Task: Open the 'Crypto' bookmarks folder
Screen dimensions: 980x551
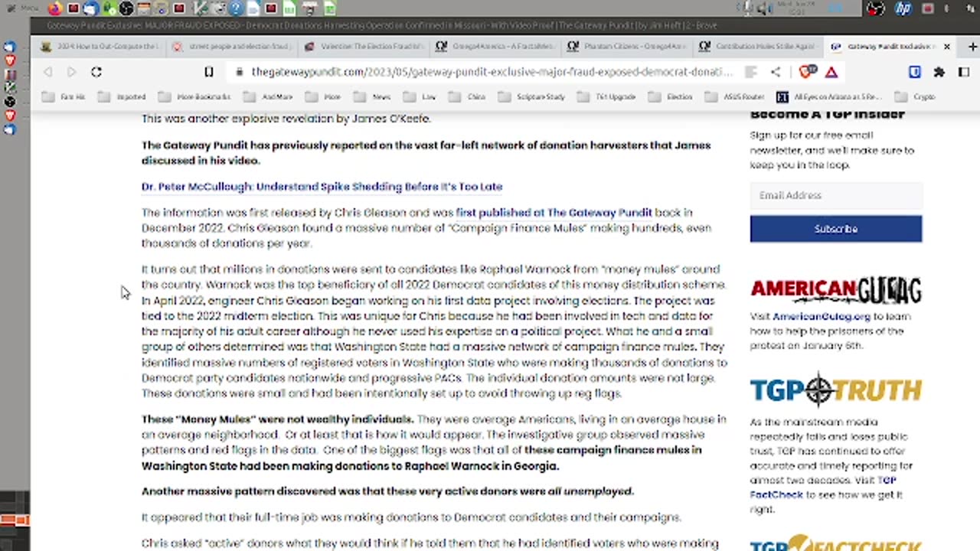Action: (x=916, y=97)
